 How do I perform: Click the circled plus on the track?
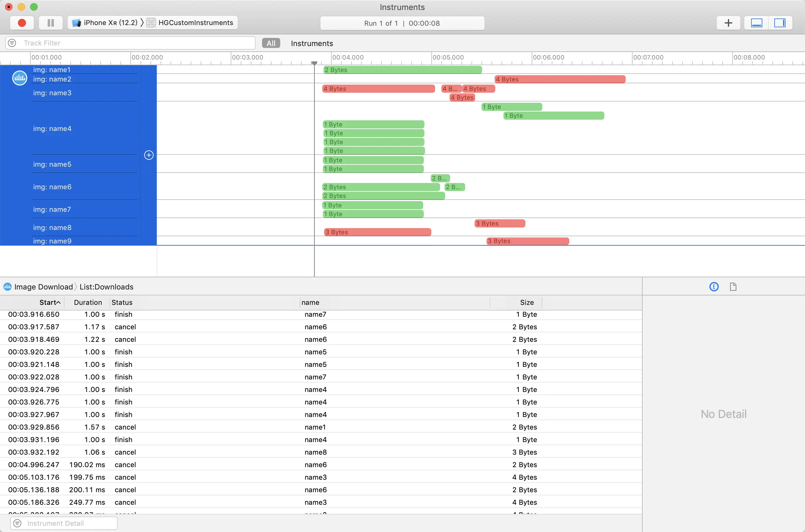point(149,155)
